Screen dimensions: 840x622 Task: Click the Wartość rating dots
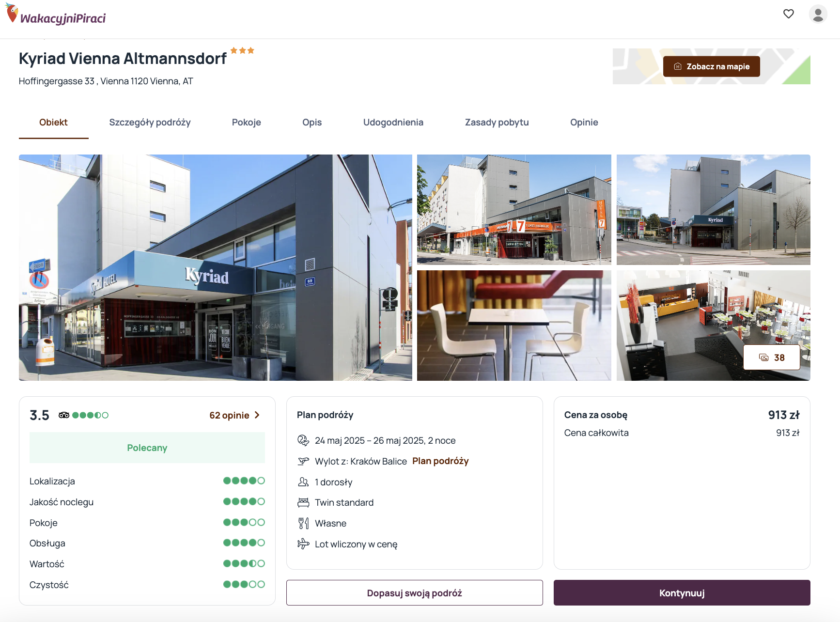click(244, 563)
